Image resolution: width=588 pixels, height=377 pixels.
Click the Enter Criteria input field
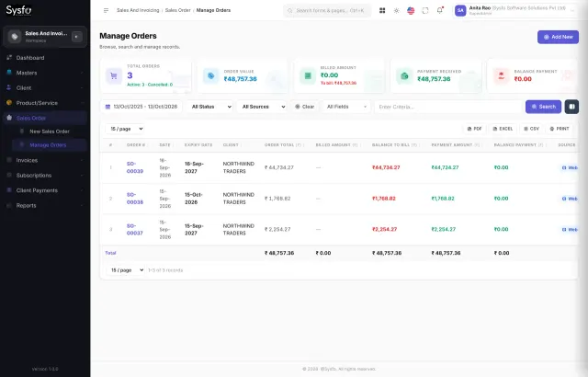pos(447,107)
